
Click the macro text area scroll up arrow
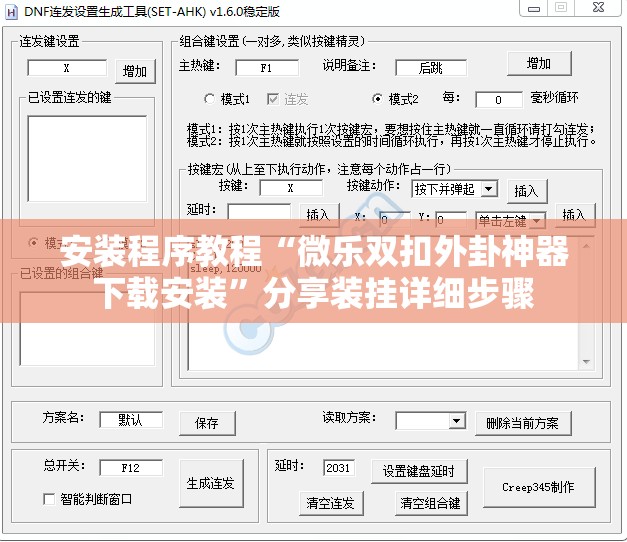586,245
